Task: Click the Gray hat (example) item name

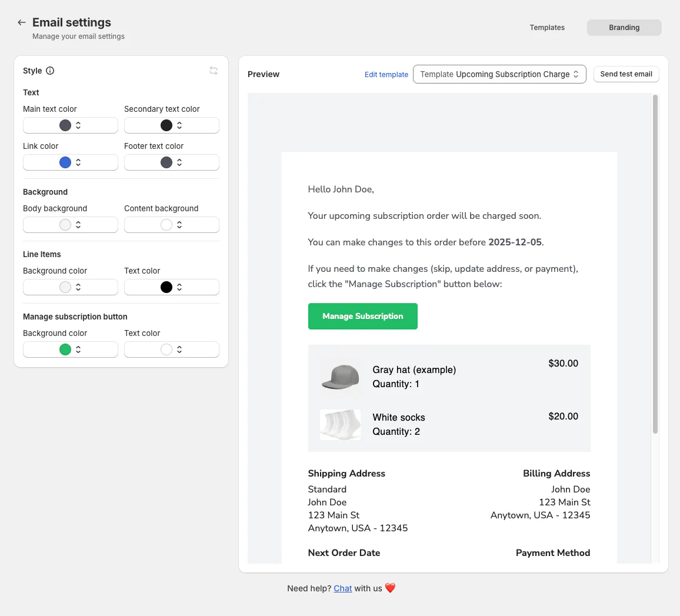Action: pyautogui.click(x=414, y=369)
